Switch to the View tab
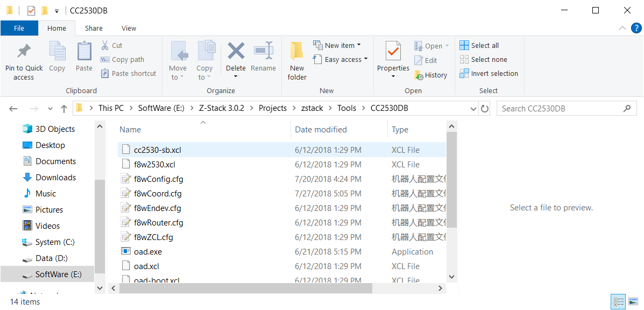Screen dimensions: 644x310 [129, 29]
